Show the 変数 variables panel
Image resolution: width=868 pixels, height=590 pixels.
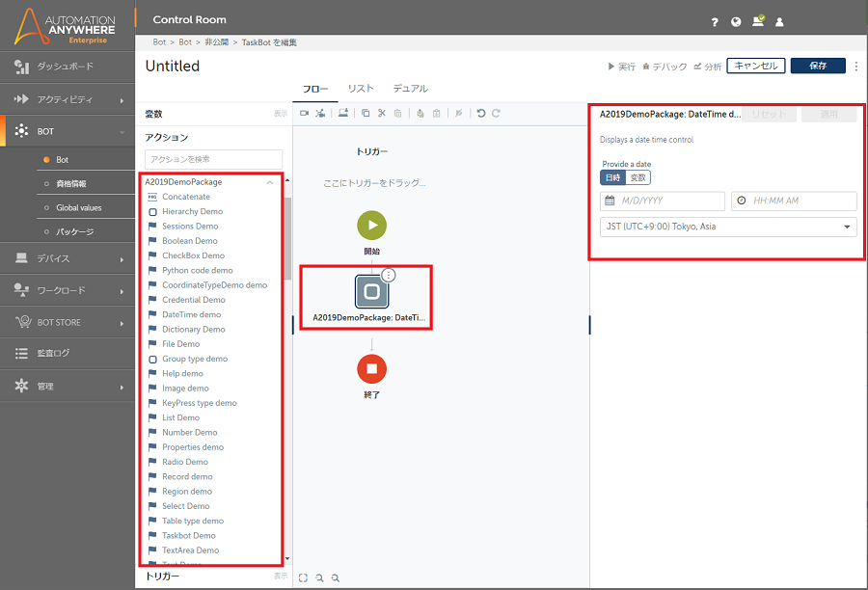point(281,114)
